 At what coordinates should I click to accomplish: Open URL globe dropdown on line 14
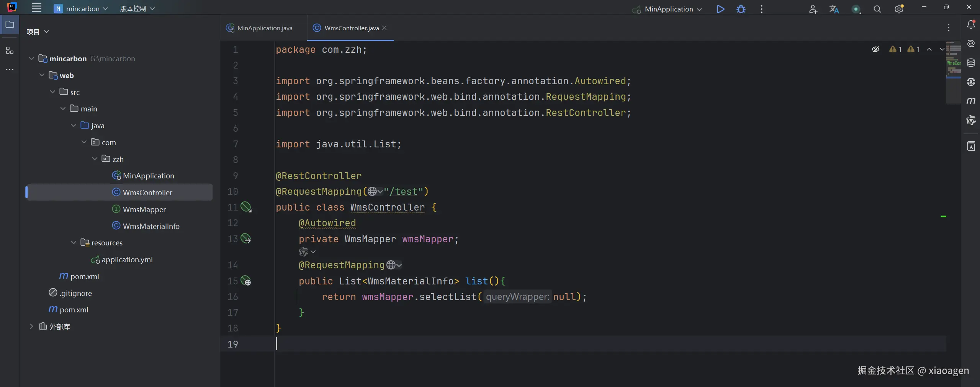pos(394,265)
